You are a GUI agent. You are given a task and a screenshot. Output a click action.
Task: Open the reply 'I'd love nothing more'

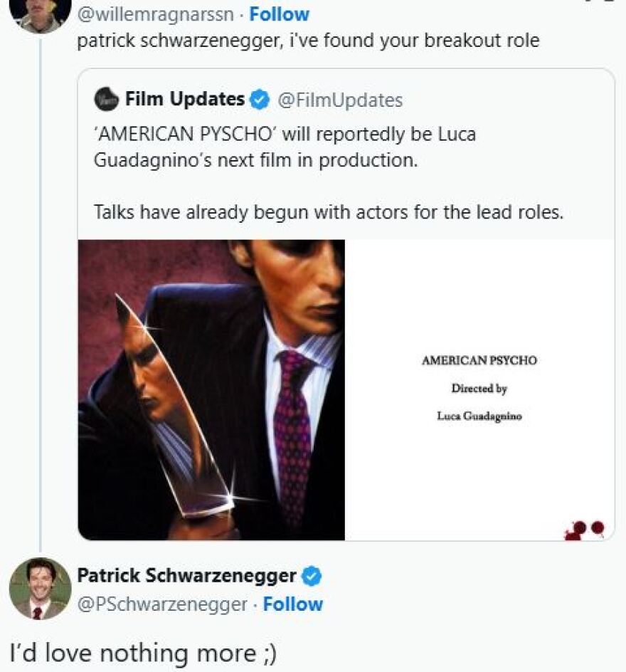143,653
